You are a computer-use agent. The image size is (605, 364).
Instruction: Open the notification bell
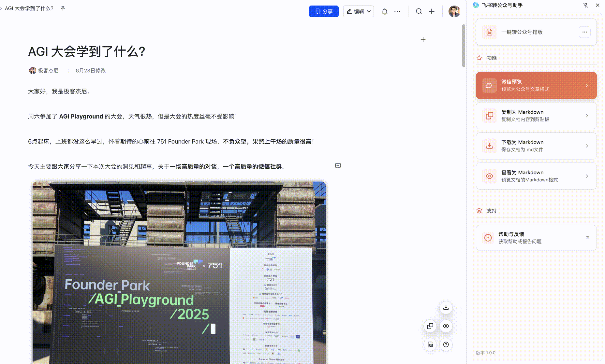[385, 11]
